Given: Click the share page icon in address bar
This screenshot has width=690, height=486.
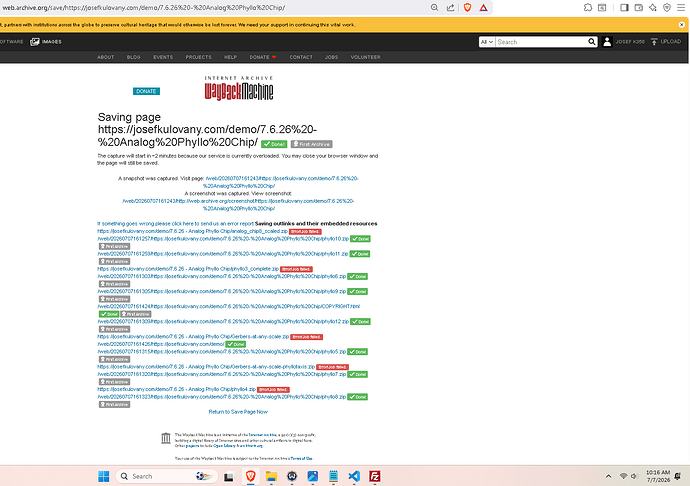Looking at the screenshot, I should point(450,7).
